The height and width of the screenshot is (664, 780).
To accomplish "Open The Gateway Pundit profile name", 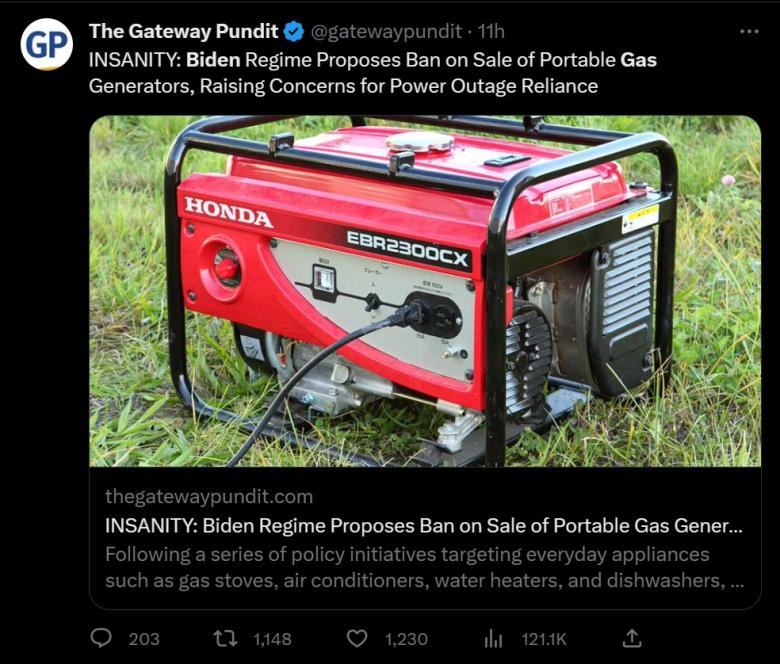I will pyautogui.click(x=184, y=31).
